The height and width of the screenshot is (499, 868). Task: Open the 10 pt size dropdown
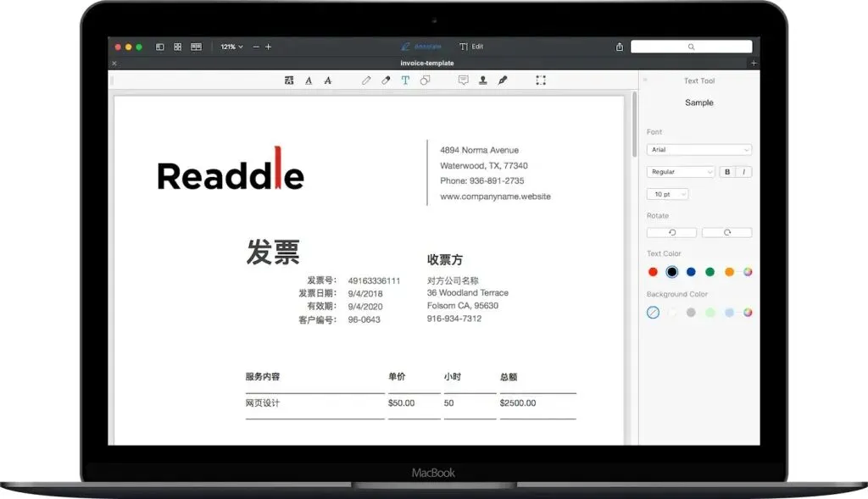pos(668,194)
